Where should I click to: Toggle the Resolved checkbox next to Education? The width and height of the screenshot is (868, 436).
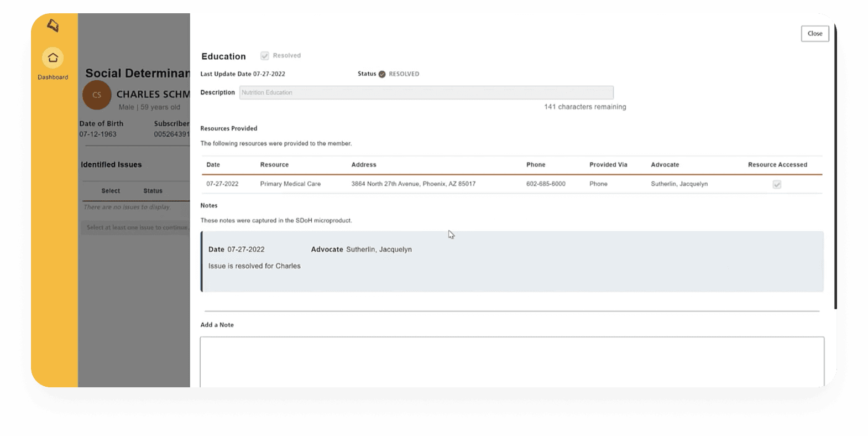pyautogui.click(x=265, y=56)
